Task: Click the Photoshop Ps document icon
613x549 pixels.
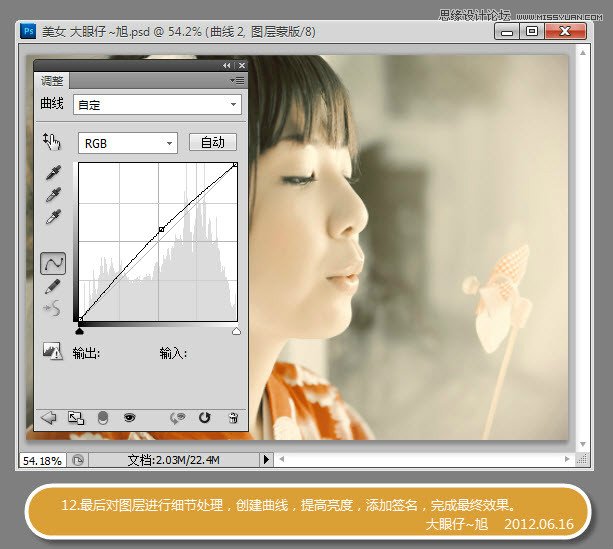Action: pyautogui.click(x=28, y=31)
